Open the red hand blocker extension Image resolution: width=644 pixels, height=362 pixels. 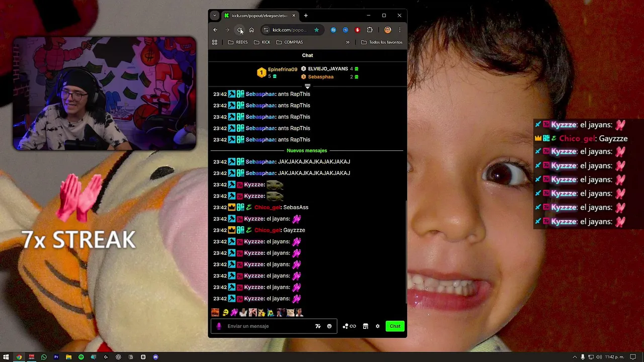357,30
